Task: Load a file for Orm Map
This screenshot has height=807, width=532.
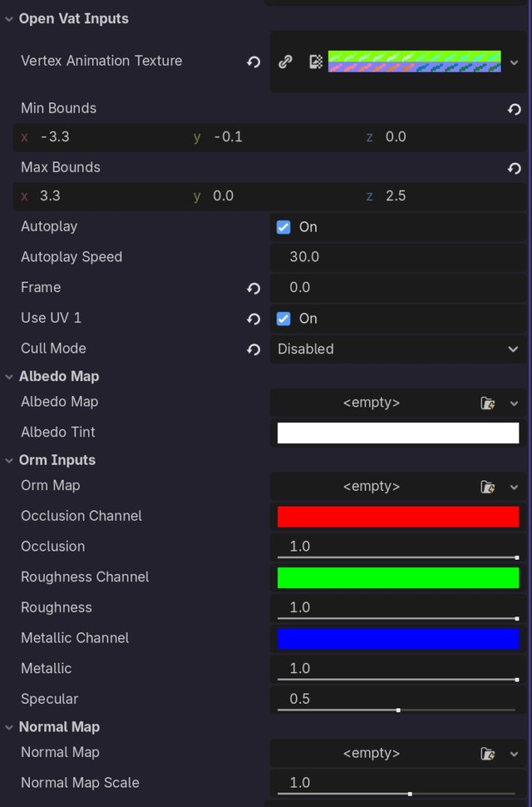Action: 487,487
